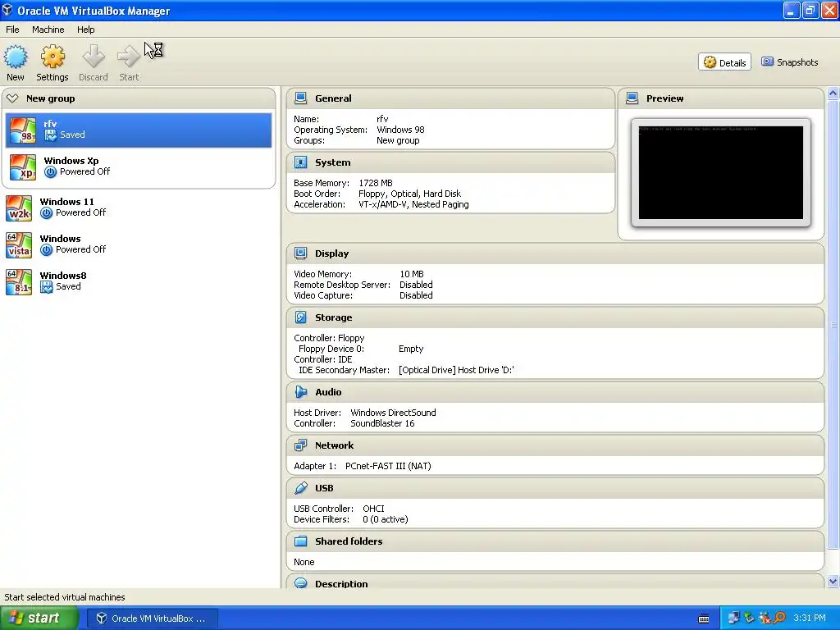
Task: Select the Windows 11 machine name
Action: coord(67,202)
